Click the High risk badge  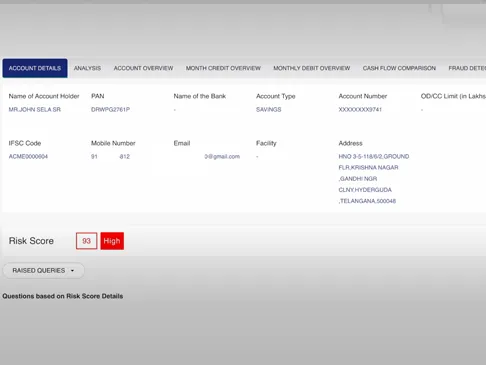coord(112,241)
